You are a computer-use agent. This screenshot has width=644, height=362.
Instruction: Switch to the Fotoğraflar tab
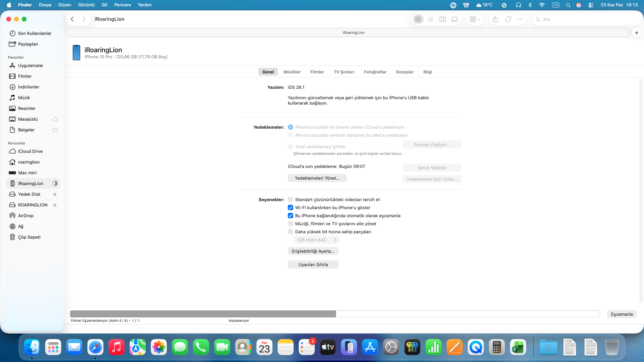[x=375, y=72]
